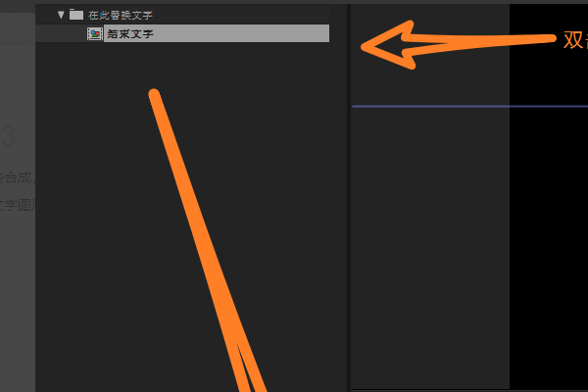Click the orange 双 annotation text

[x=572, y=40]
